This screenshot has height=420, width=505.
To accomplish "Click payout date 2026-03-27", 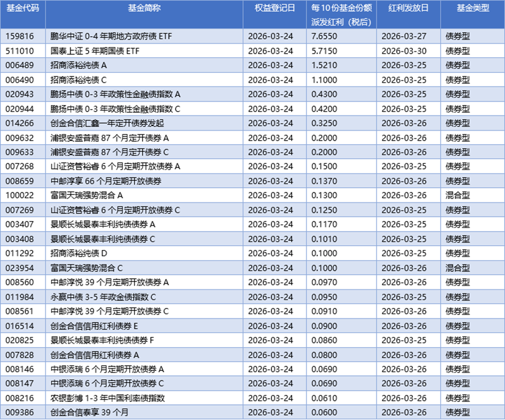I will 404,36.
